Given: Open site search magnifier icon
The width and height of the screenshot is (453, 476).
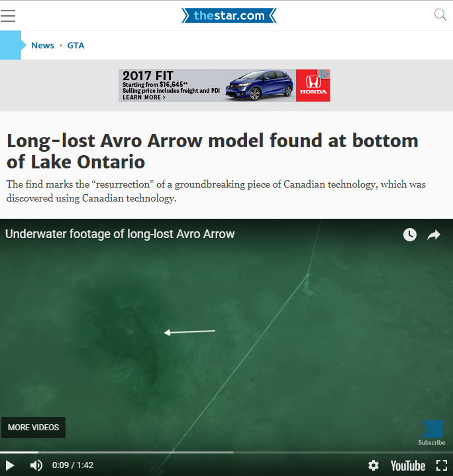Looking at the screenshot, I should 440,15.
